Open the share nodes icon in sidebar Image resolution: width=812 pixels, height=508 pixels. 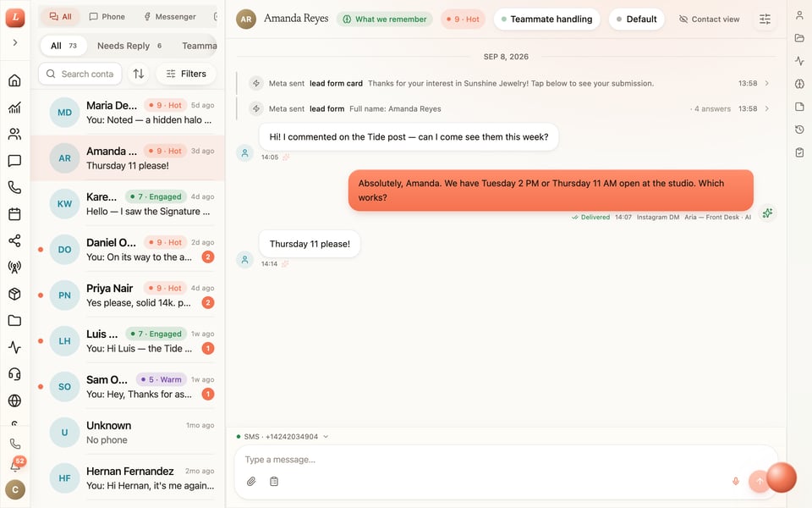14,240
